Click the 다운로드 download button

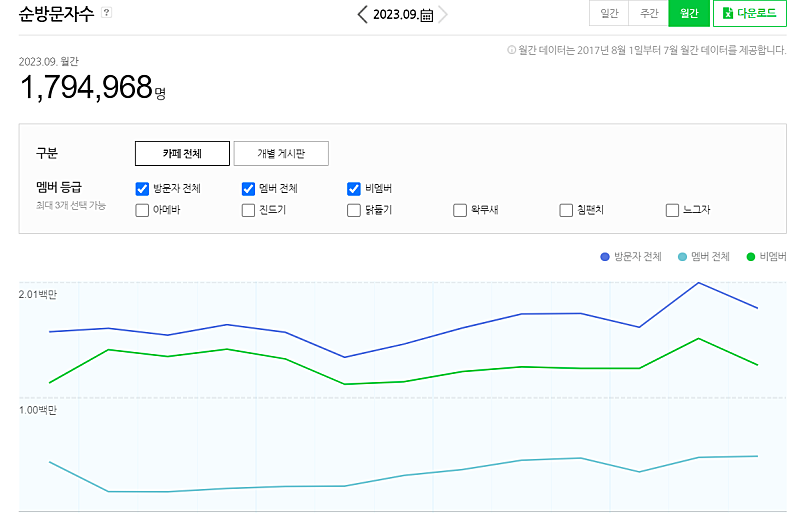coord(750,13)
